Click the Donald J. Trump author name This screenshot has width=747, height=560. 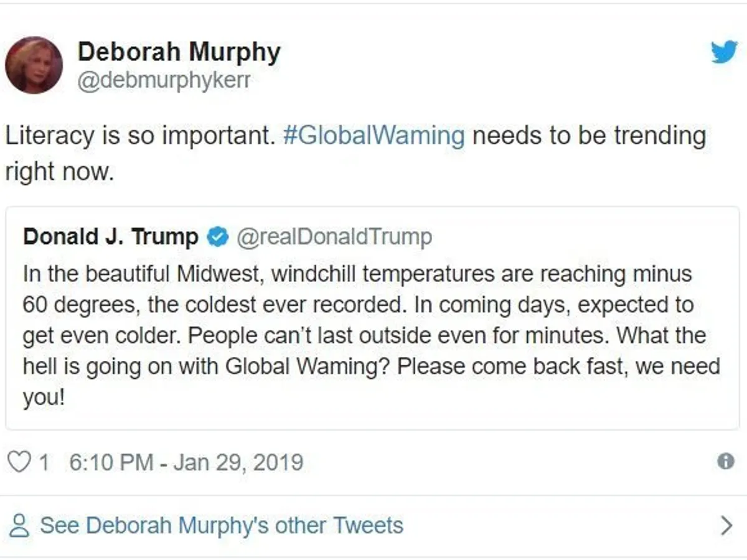click(x=111, y=237)
